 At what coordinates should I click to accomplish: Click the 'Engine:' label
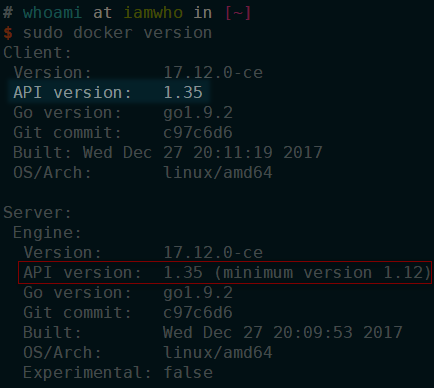coord(47,233)
